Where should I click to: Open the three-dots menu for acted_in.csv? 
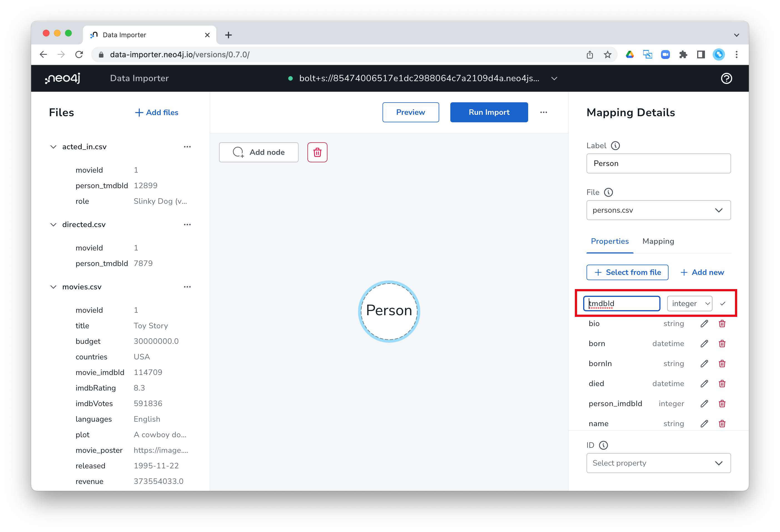click(x=187, y=147)
